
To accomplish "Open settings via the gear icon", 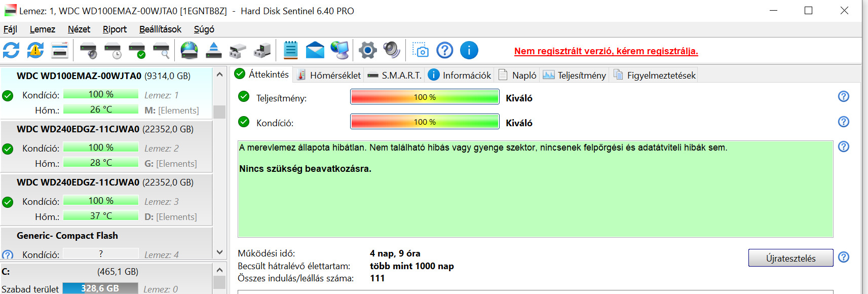I will 368,50.
